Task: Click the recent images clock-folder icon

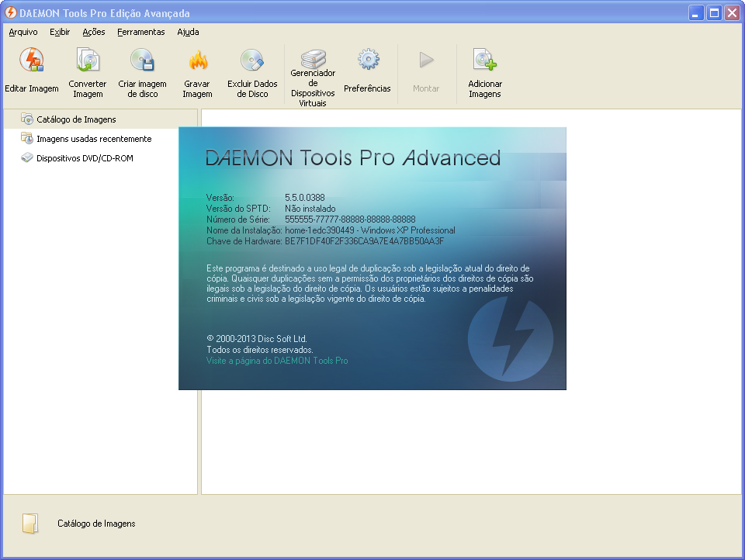Action: point(27,138)
